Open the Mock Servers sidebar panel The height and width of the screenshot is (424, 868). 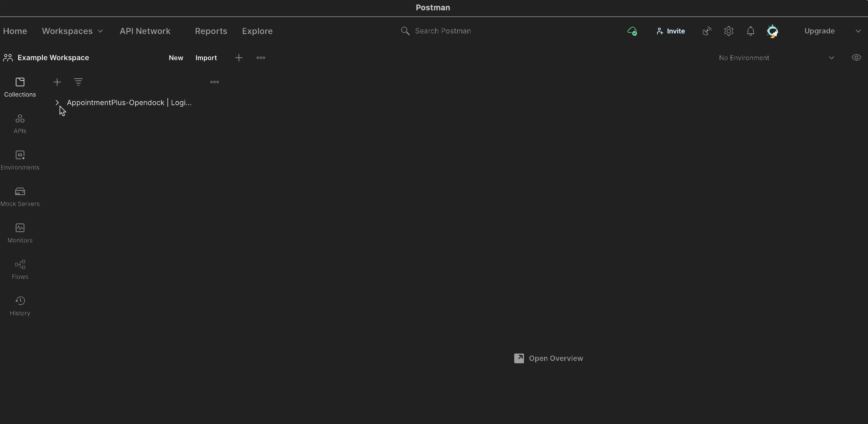pos(20,197)
